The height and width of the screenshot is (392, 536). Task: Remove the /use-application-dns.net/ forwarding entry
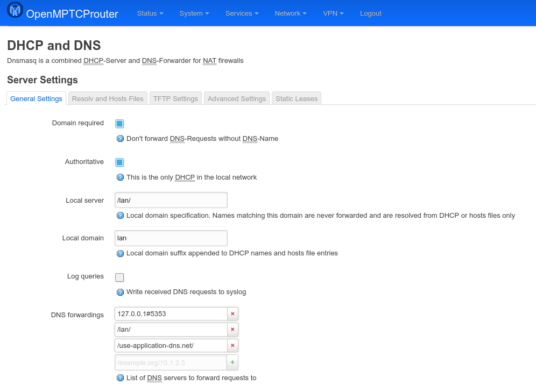point(232,346)
